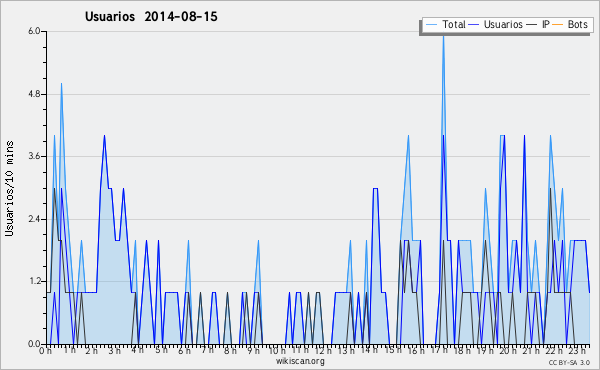This screenshot has height=370, width=600.
Task: Click the '10 h' x-axis label
Action: point(277,350)
